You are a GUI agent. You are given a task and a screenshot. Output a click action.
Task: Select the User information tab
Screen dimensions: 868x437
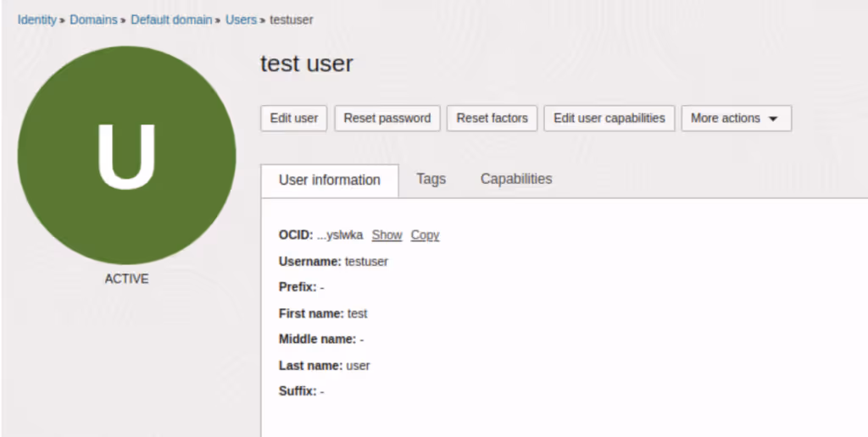[x=330, y=180]
